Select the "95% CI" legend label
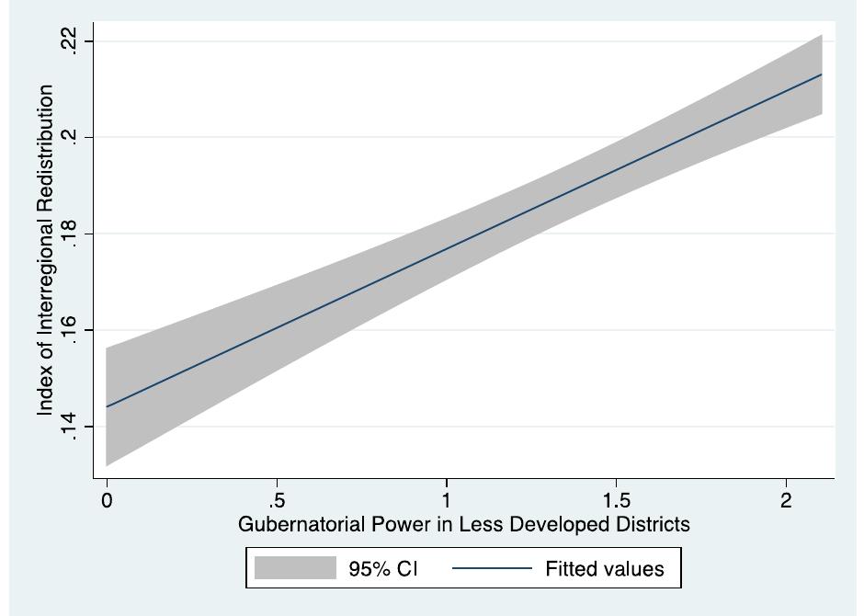Image resolution: width=864 pixels, height=616 pixels. (382, 569)
